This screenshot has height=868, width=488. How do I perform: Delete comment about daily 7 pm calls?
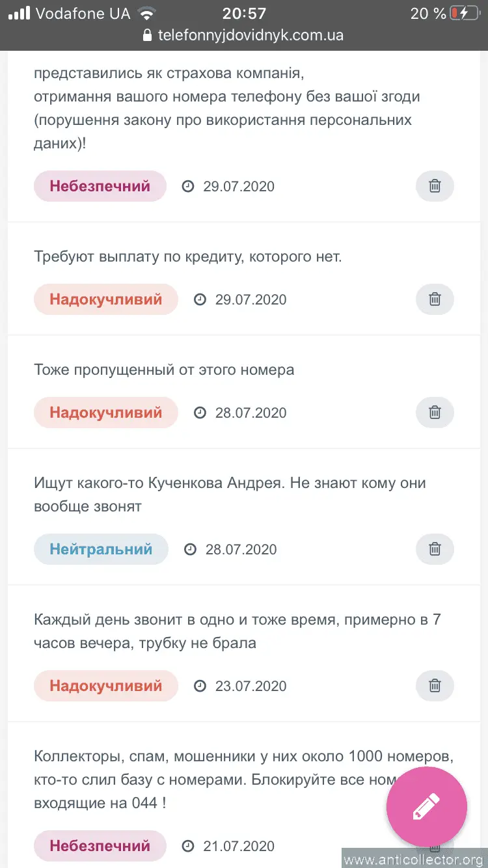435,686
